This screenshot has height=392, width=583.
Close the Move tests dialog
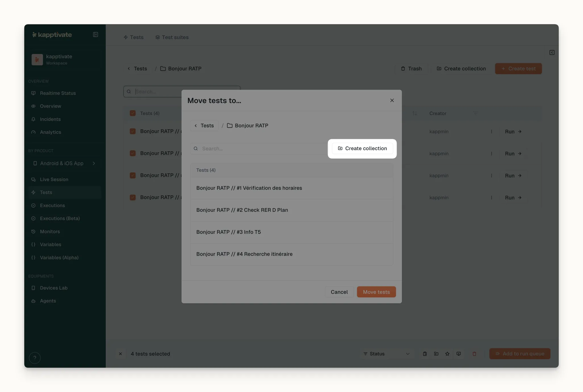tap(392, 100)
